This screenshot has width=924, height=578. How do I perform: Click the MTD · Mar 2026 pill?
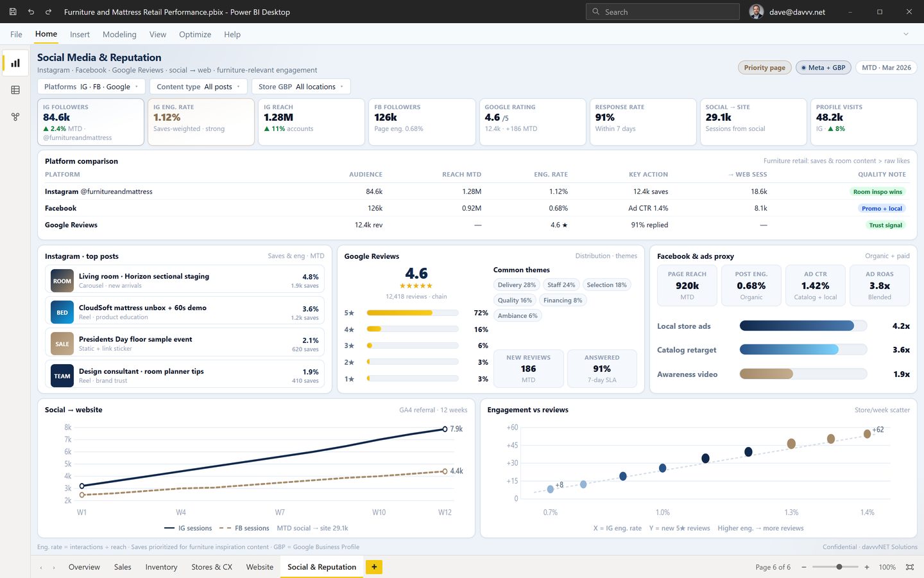(886, 67)
